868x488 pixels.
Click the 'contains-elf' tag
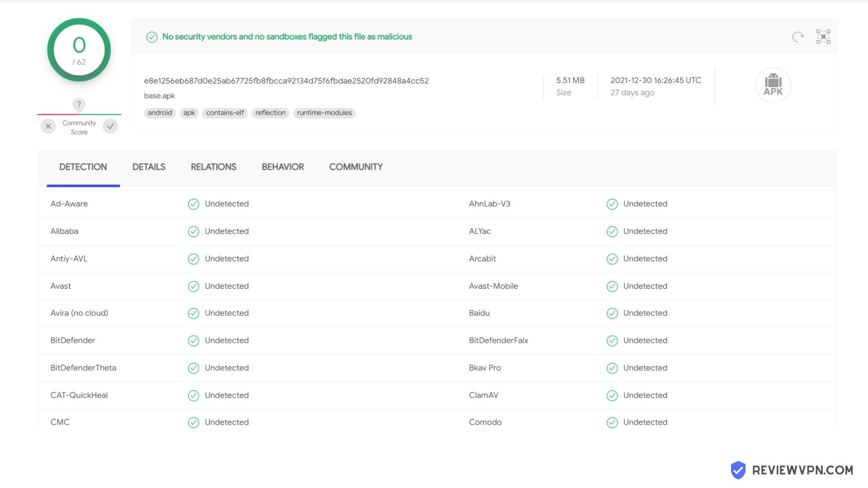coord(225,113)
